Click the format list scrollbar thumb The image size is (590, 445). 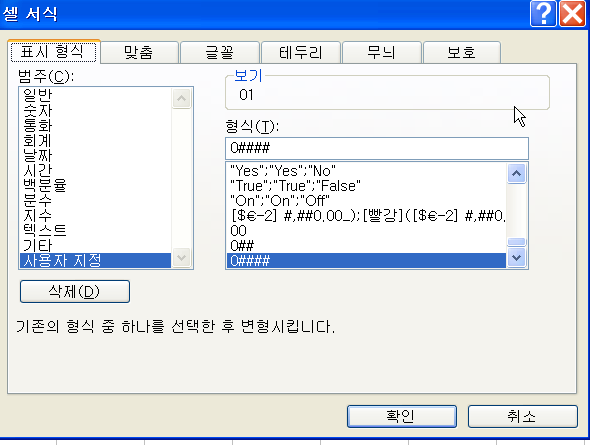pos(516,241)
